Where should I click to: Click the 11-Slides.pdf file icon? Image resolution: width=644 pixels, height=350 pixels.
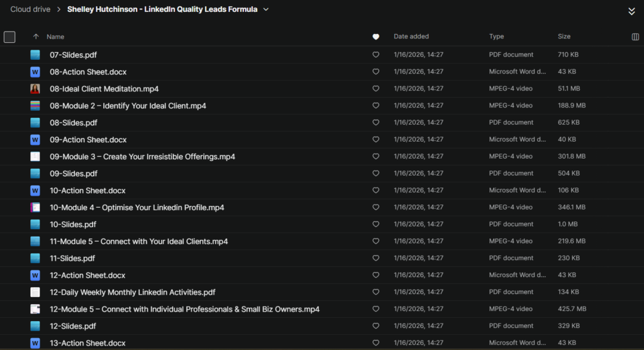(35, 258)
